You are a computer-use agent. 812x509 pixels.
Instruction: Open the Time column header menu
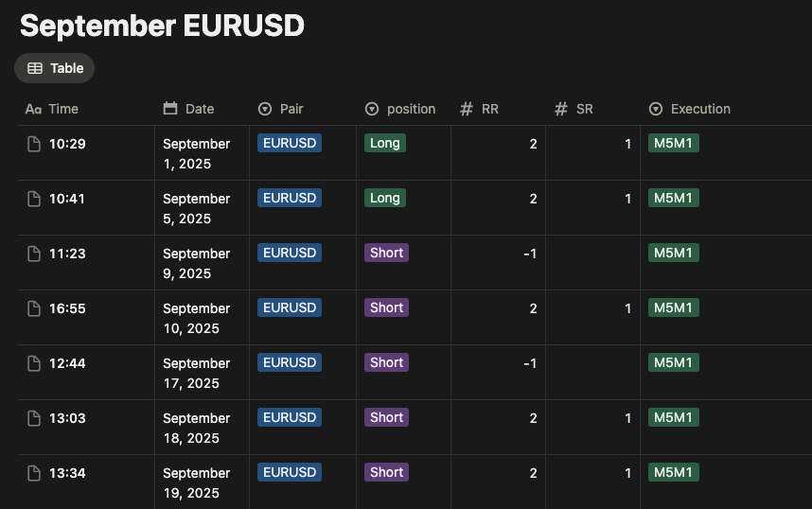(x=86, y=109)
